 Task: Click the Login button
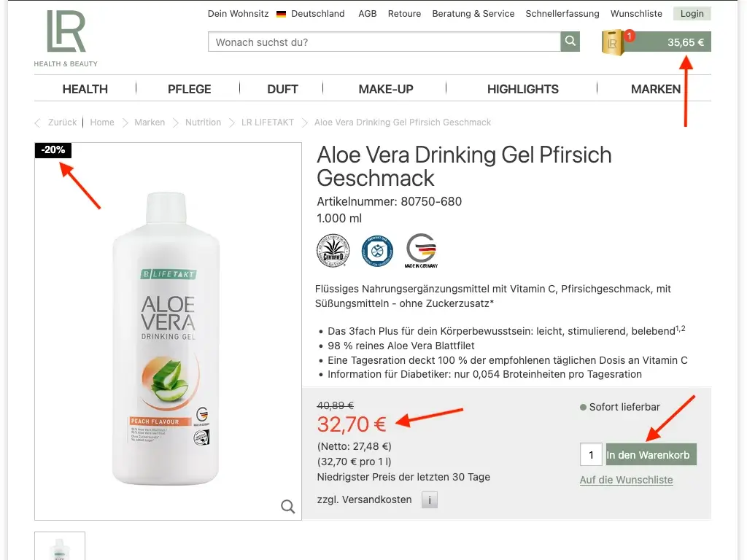tap(692, 14)
